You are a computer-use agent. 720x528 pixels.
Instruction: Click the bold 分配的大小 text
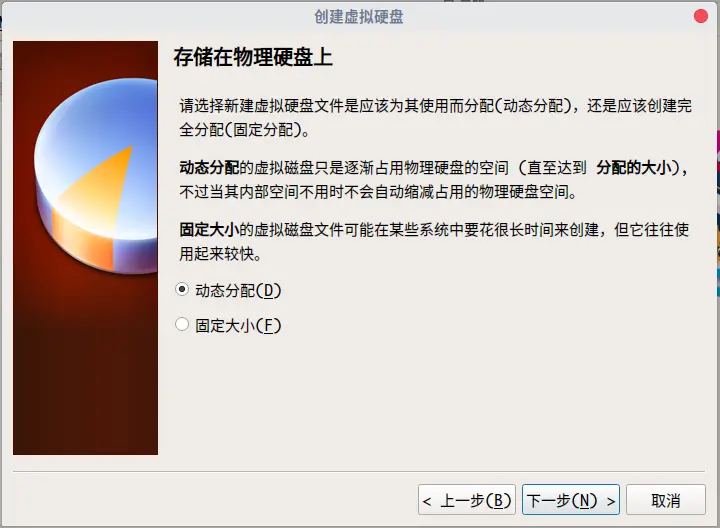coord(634,168)
